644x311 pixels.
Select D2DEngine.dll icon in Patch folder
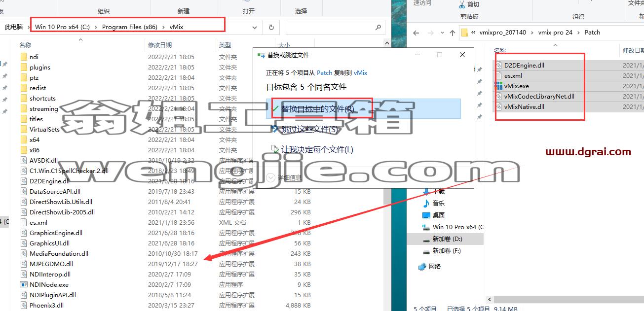point(499,66)
